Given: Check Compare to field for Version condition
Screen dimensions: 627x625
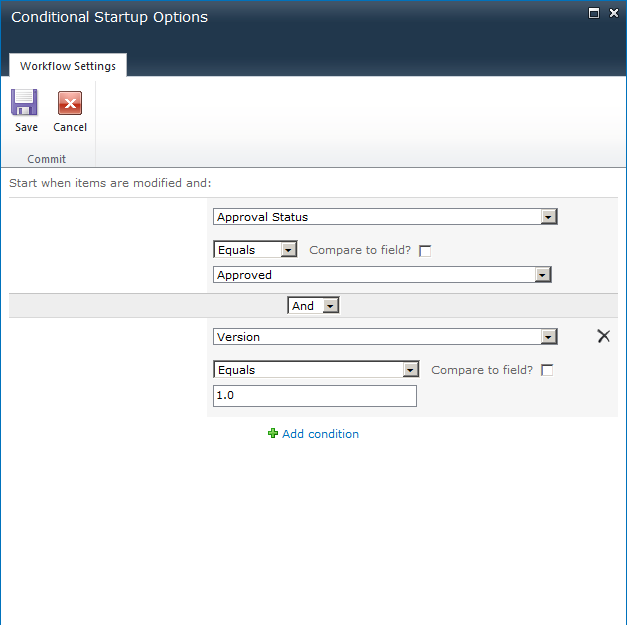Looking at the screenshot, I should point(547,370).
